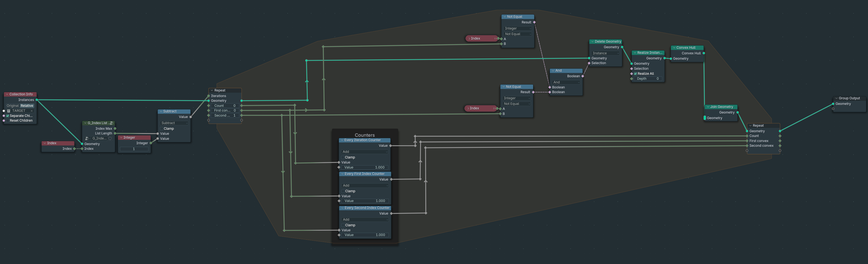
Task: Collapse the Subtract node
Action: click(x=161, y=111)
